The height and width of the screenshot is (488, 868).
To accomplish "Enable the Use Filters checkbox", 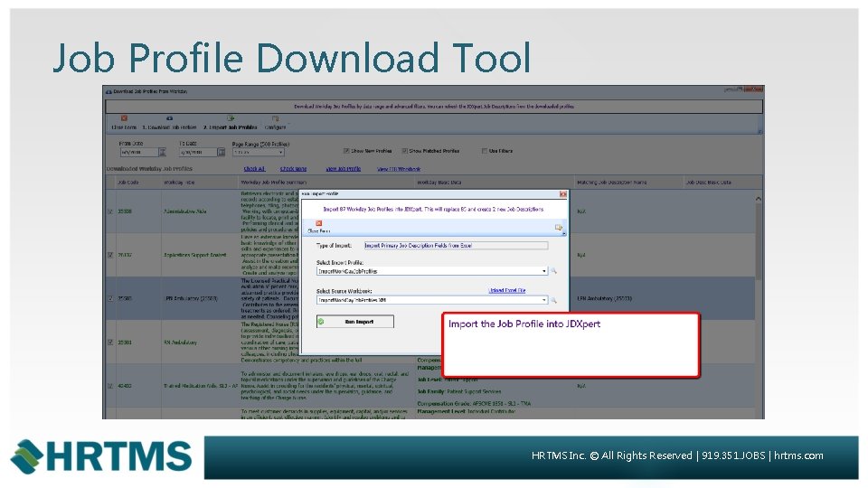I will [x=485, y=151].
